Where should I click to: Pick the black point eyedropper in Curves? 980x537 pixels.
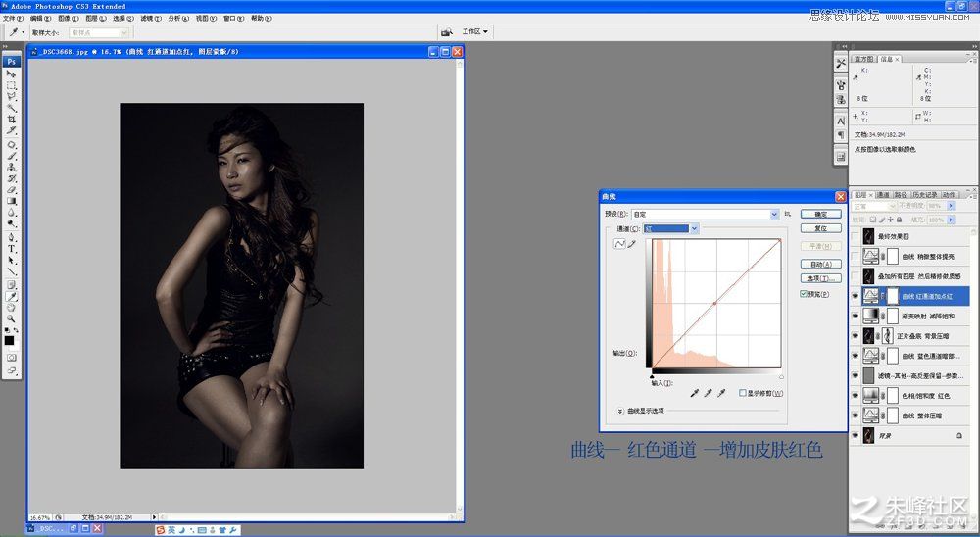[694, 393]
